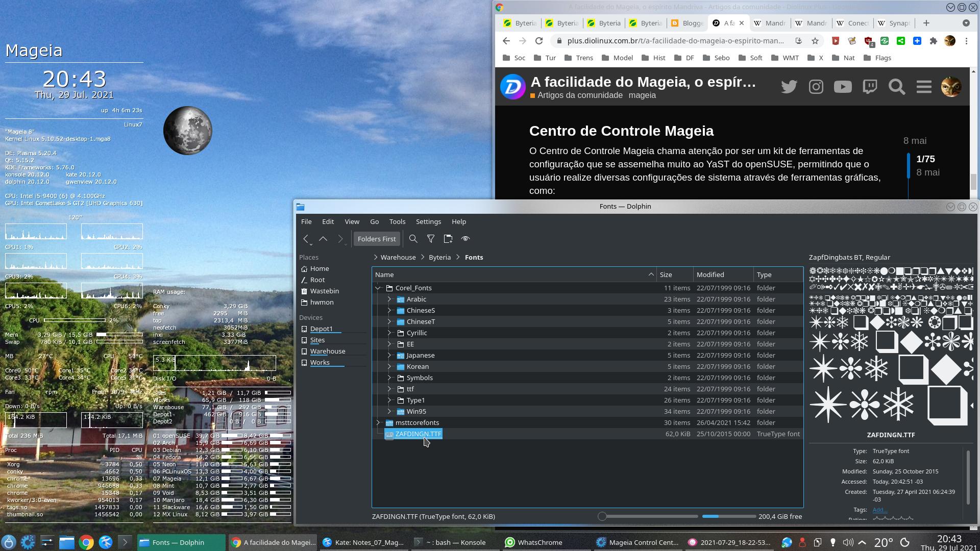This screenshot has width=980, height=551.
Task: Click Dolphin's Back navigation arrow
Action: tap(306, 239)
